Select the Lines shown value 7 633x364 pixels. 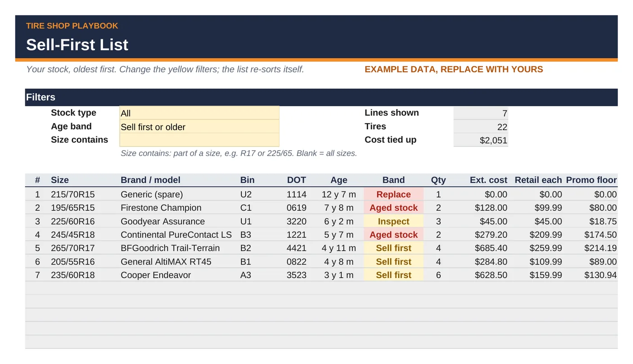coord(481,113)
